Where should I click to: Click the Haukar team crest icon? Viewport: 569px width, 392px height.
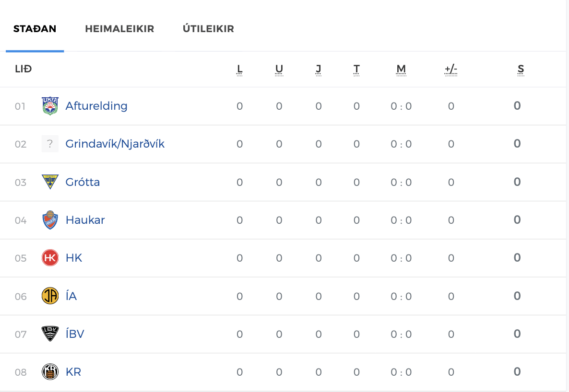click(x=50, y=220)
